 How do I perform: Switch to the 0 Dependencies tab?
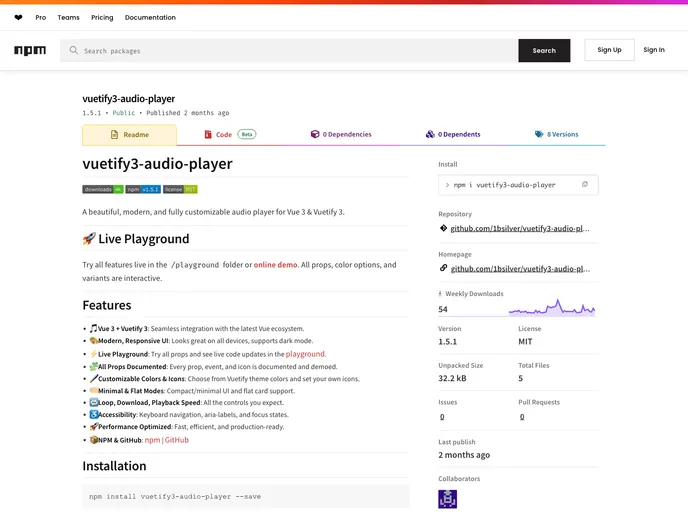tap(341, 134)
